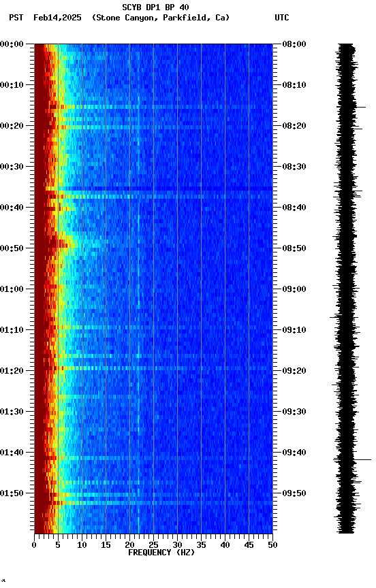The image size is (376, 588).
Task: Click '(Stone Canyon, Parkfield, Ca)' location text
Action: point(161,18)
